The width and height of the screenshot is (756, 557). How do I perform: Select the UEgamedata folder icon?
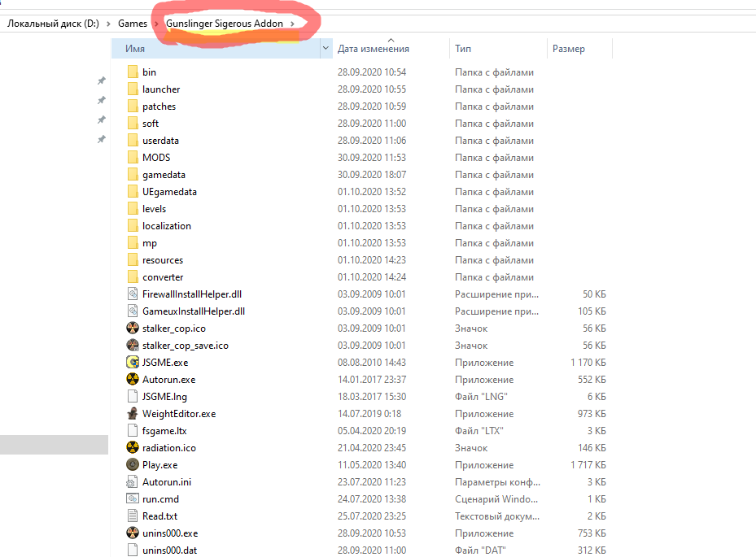(133, 192)
